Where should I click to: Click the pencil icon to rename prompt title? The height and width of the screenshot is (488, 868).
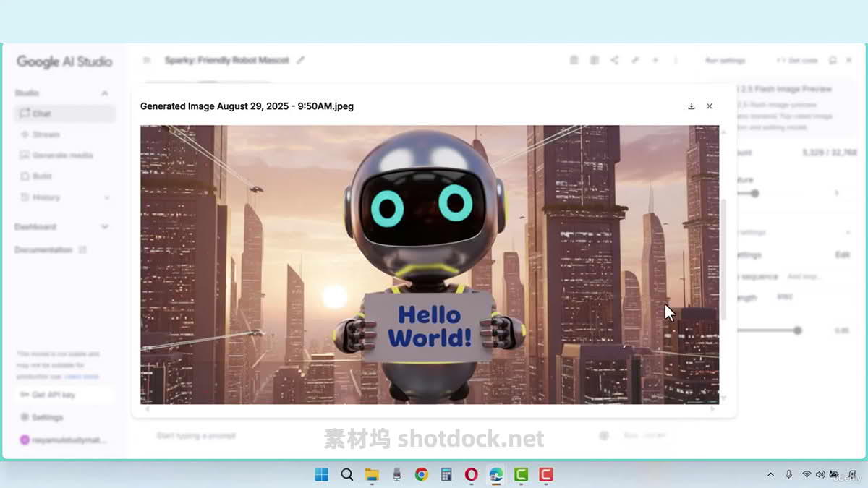301,60
